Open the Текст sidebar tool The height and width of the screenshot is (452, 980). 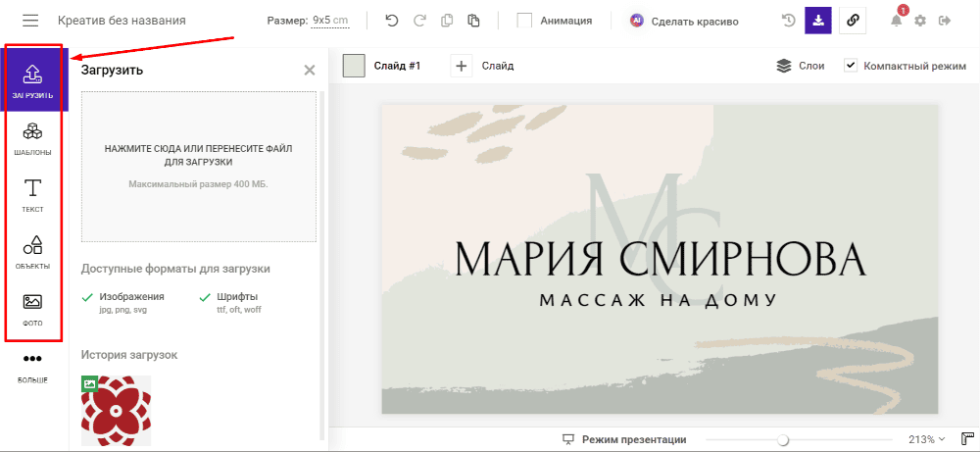pyautogui.click(x=32, y=196)
